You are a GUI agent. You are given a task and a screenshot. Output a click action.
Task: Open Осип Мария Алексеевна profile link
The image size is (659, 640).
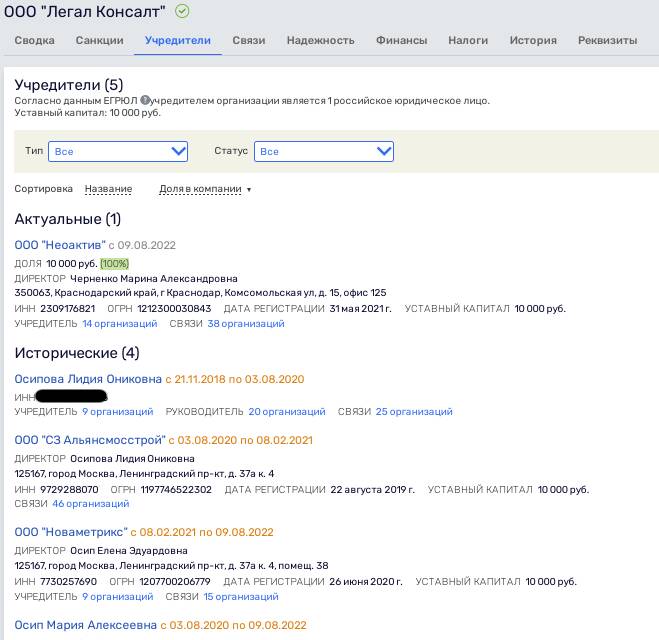[x=86, y=625]
